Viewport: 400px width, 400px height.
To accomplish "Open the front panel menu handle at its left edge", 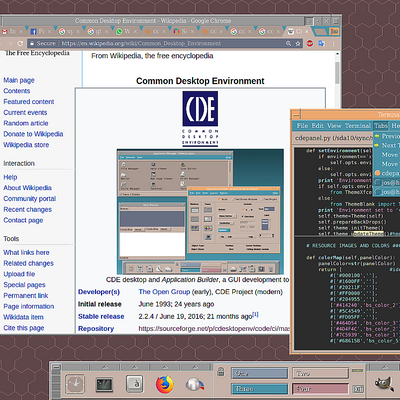I will click(x=56, y=367).
